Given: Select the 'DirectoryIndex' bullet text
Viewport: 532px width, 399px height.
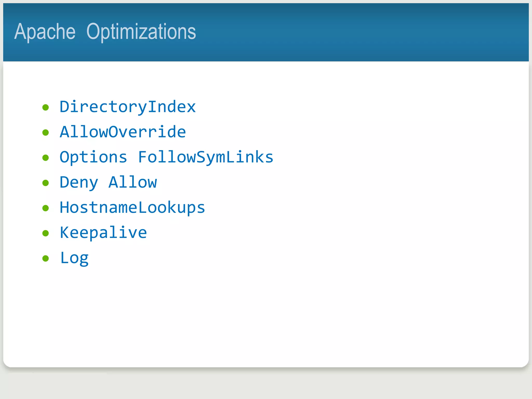Looking at the screenshot, I should coord(128,107).
